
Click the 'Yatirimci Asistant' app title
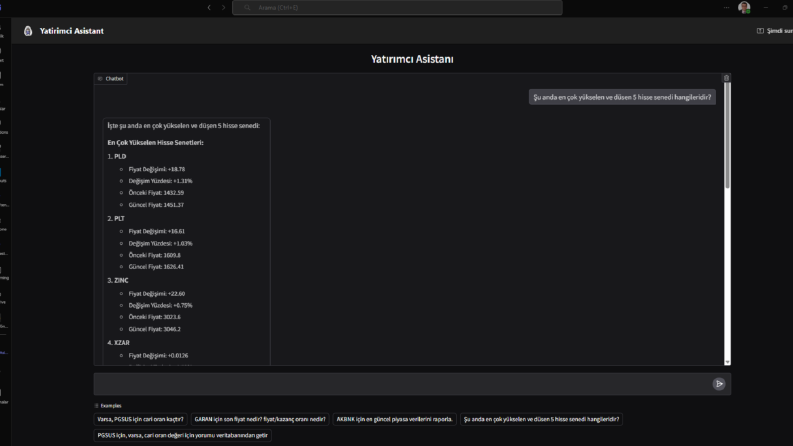click(x=72, y=31)
